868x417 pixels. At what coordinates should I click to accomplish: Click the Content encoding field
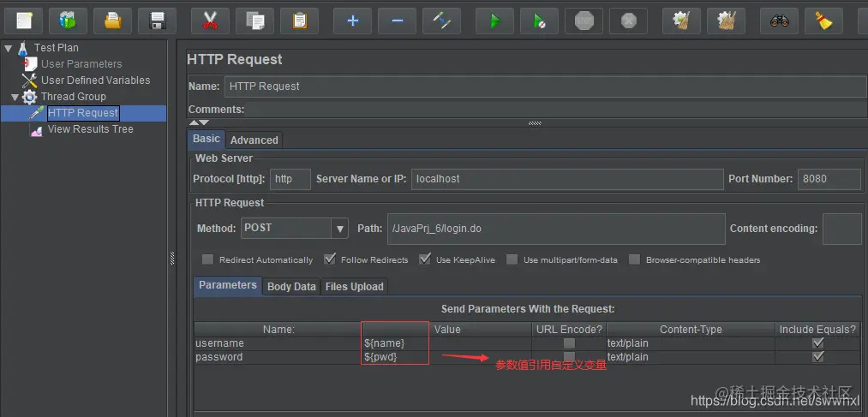[x=842, y=229]
